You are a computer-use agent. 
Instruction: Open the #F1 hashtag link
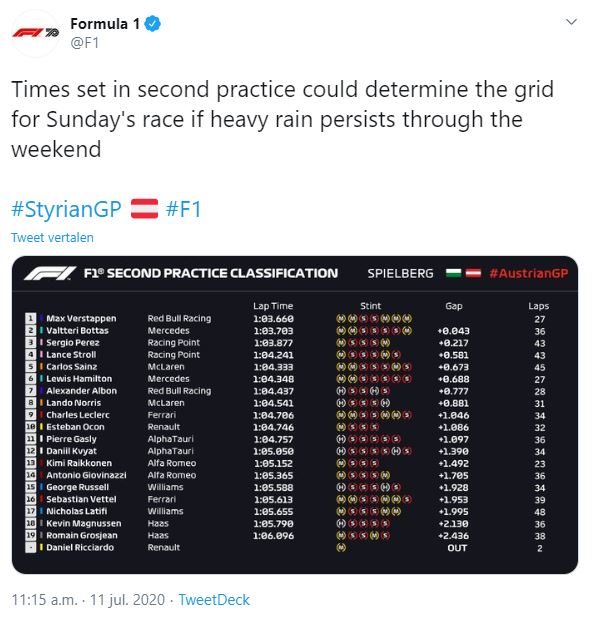183,209
